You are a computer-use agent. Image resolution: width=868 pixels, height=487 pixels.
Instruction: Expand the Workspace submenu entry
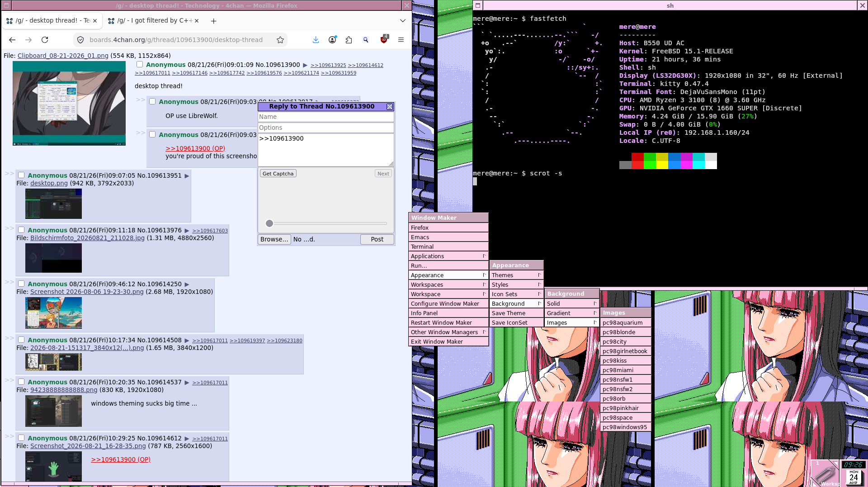pos(448,294)
